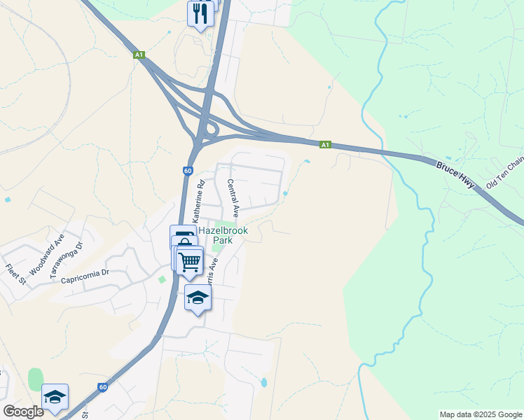Click the school marker near Hazelbrook Park

pos(198,298)
